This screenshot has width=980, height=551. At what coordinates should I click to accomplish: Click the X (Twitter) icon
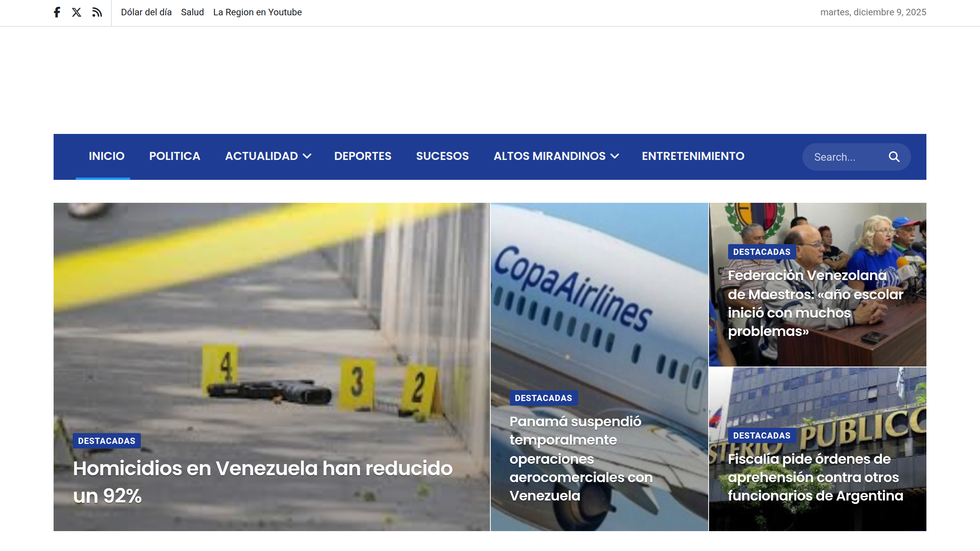(x=77, y=12)
